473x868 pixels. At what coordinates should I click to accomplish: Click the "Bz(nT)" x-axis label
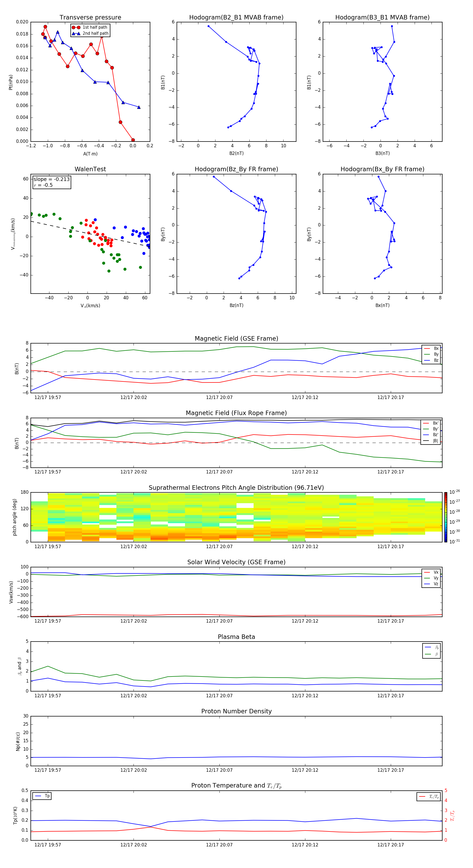point(236,305)
